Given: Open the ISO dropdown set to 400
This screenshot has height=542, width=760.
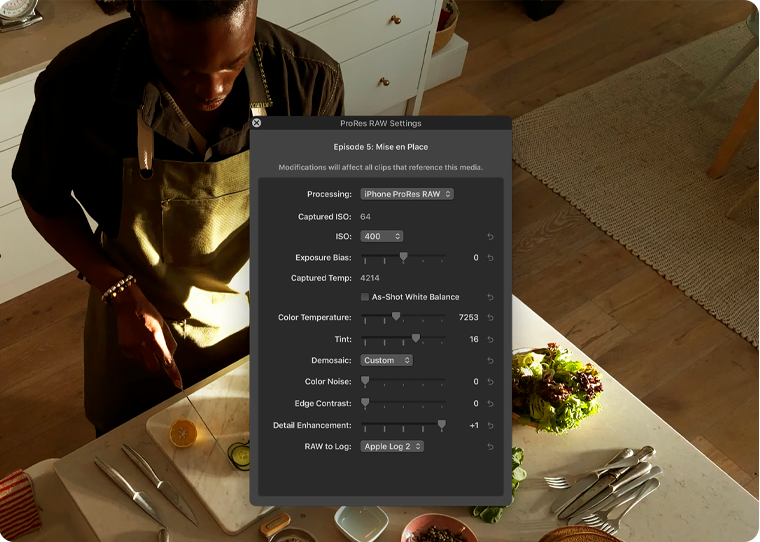Looking at the screenshot, I should tap(381, 236).
